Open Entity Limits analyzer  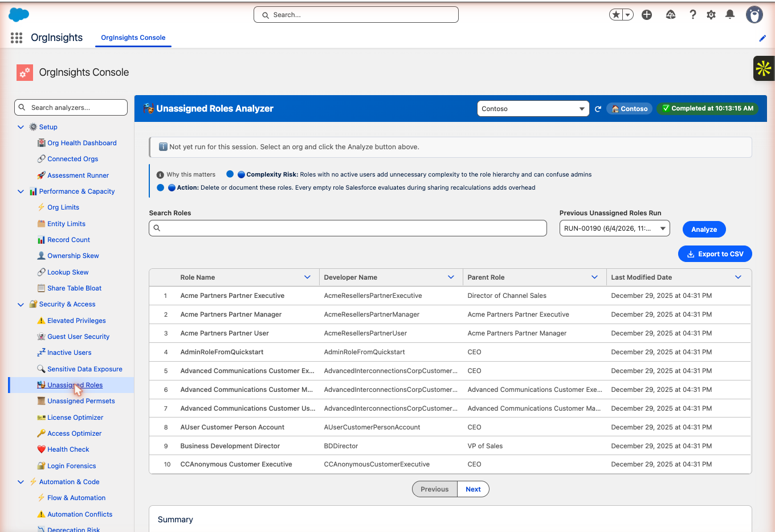66,224
